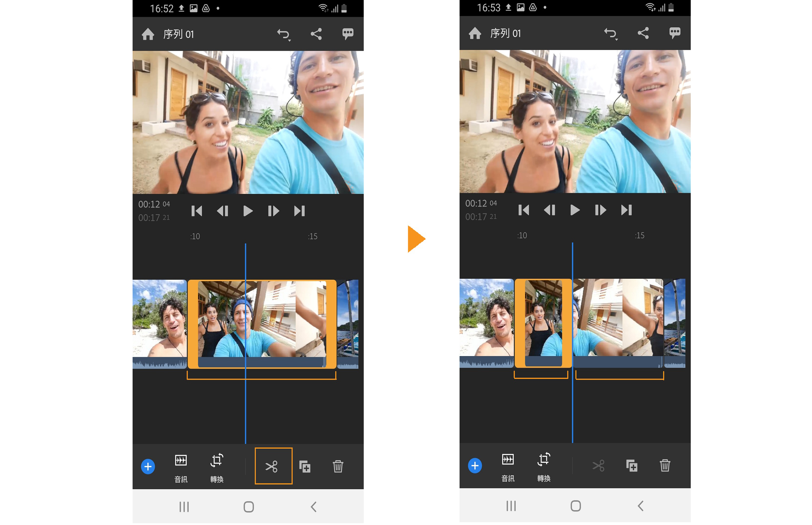
Task: Delete clip with trash icon, left screen
Action: pos(338,467)
